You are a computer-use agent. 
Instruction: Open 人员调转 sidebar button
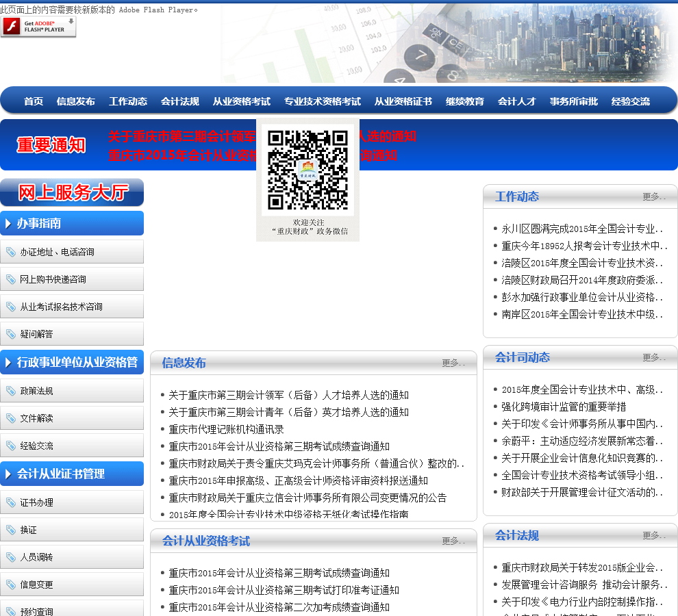point(72,557)
